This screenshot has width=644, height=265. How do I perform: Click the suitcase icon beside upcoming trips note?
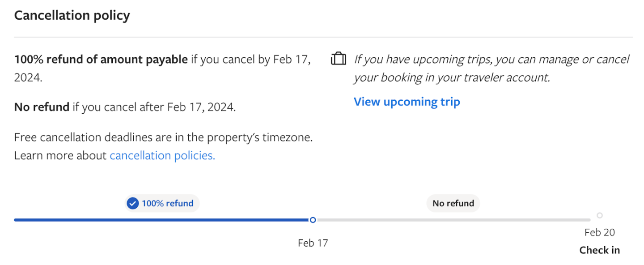(339, 59)
